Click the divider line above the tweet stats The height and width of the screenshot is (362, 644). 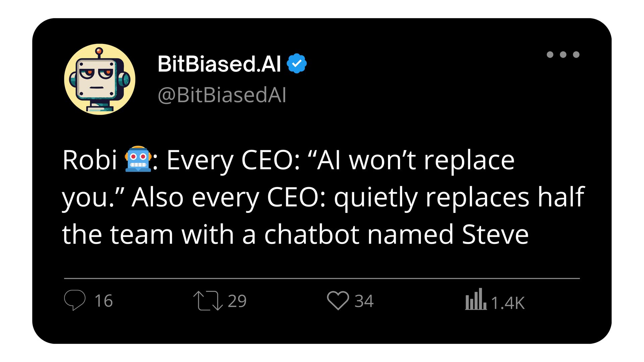point(322,278)
